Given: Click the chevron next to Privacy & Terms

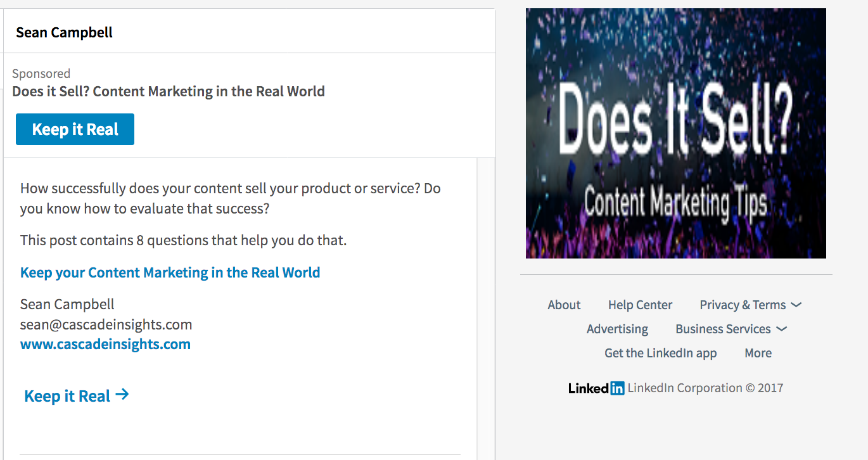Looking at the screenshot, I should click(x=796, y=305).
